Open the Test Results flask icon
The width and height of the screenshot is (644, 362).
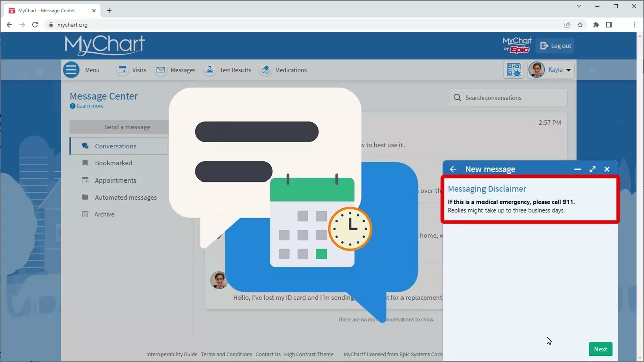210,70
